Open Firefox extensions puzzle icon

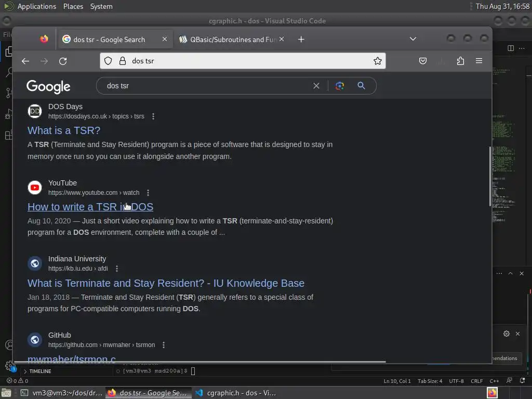(x=460, y=61)
